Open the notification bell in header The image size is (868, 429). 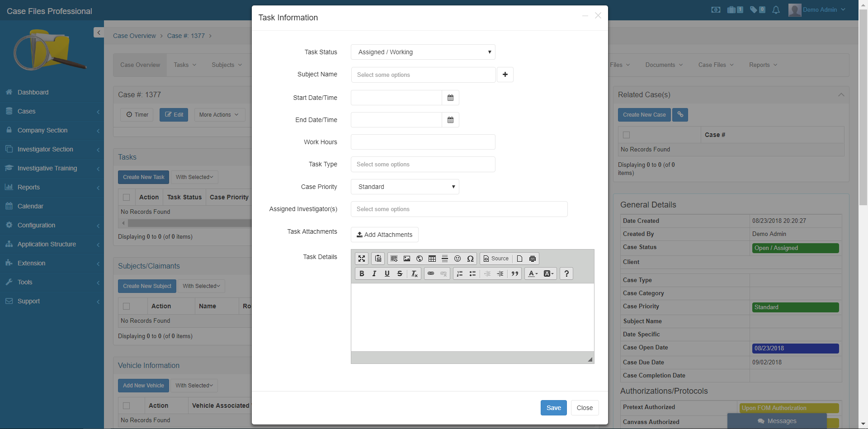(x=776, y=10)
